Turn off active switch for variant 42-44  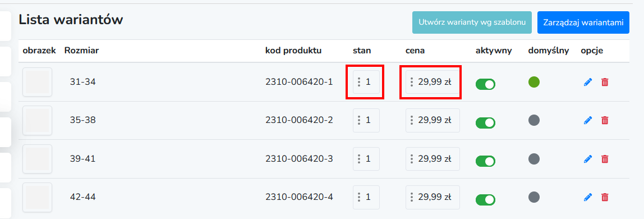click(x=485, y=200)
